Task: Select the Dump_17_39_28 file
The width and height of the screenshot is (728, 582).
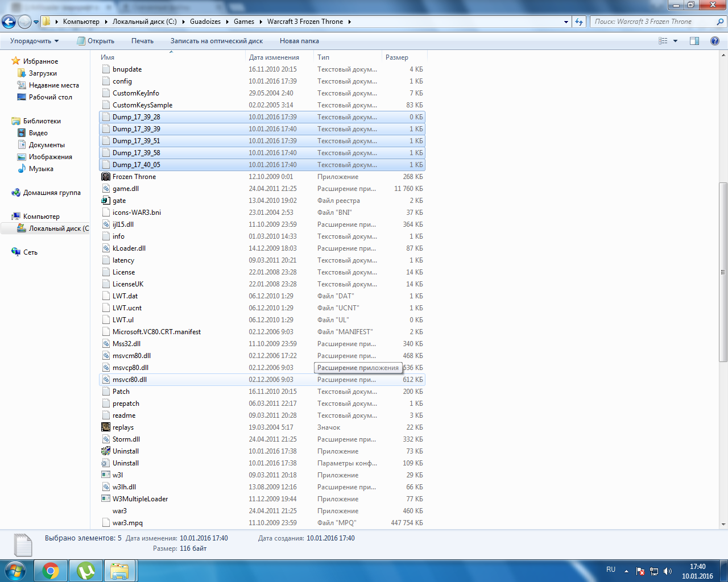Action: point(262,117)
